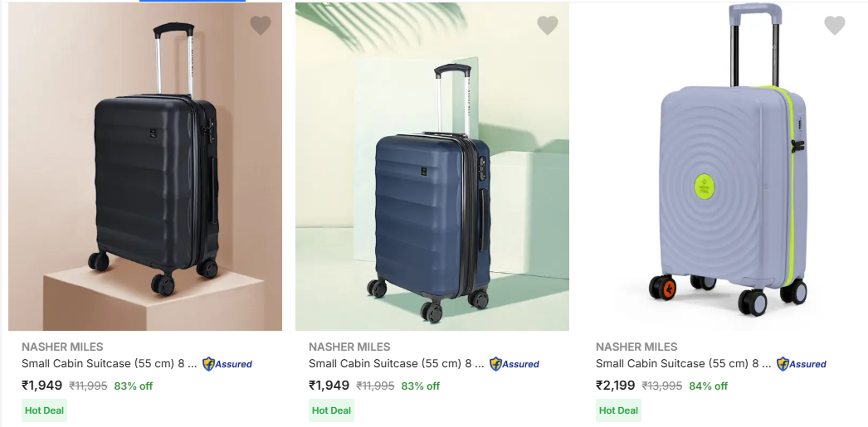Click the ₹1,949 price of the black suitcase
The height and width of the screenshot is (427, 868).
pos(42,386)
